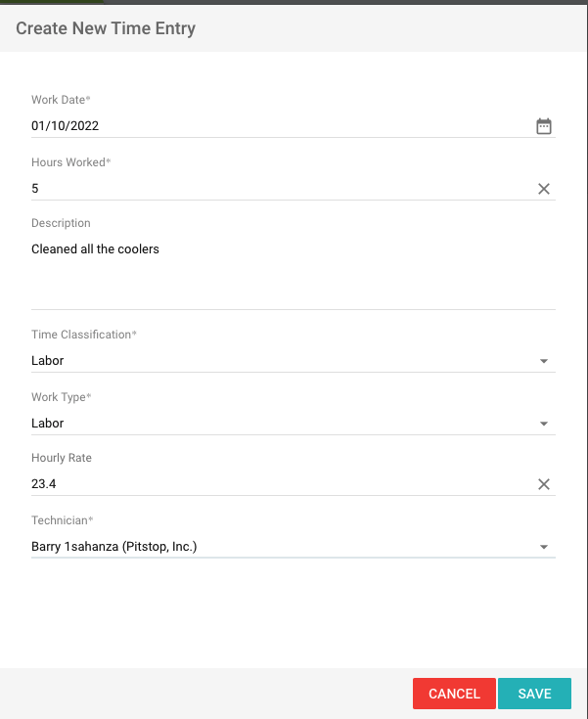Select the Work Type value 'Labor'

tap(48, 424)
